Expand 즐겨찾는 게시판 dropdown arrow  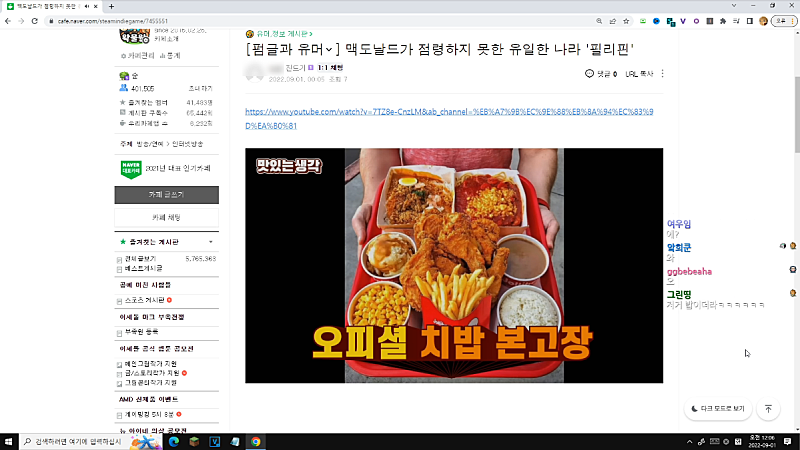pyautogui.click(x=211, y=242)
